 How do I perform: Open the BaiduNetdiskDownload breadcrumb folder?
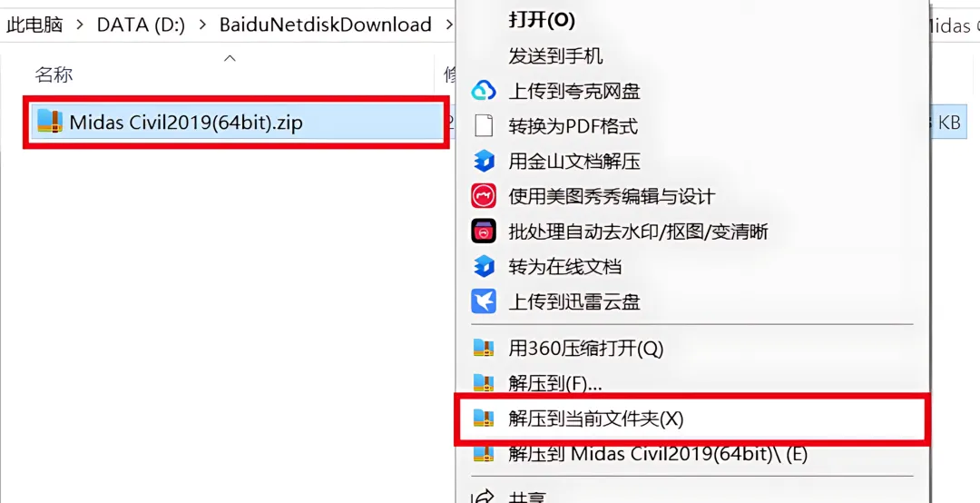[x=325, y=25]
